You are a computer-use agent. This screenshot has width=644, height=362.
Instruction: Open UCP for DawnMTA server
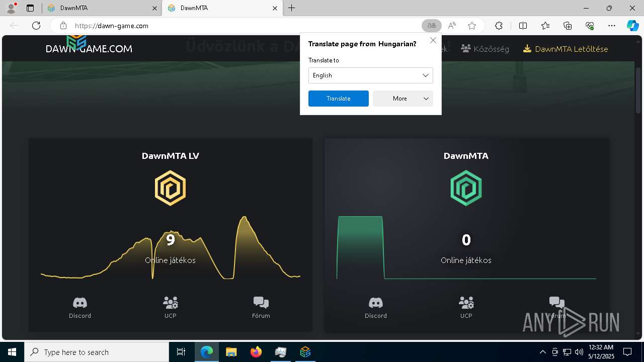[x=466, y=307]
